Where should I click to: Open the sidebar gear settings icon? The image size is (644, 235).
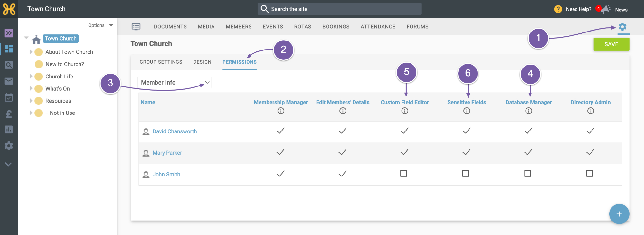pyautogui.click(x=9, y=146)
